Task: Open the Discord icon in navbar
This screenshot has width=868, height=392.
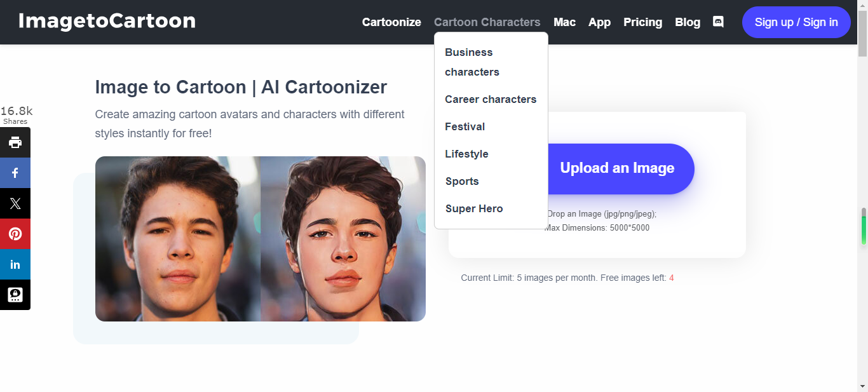Action: point(718,22)
